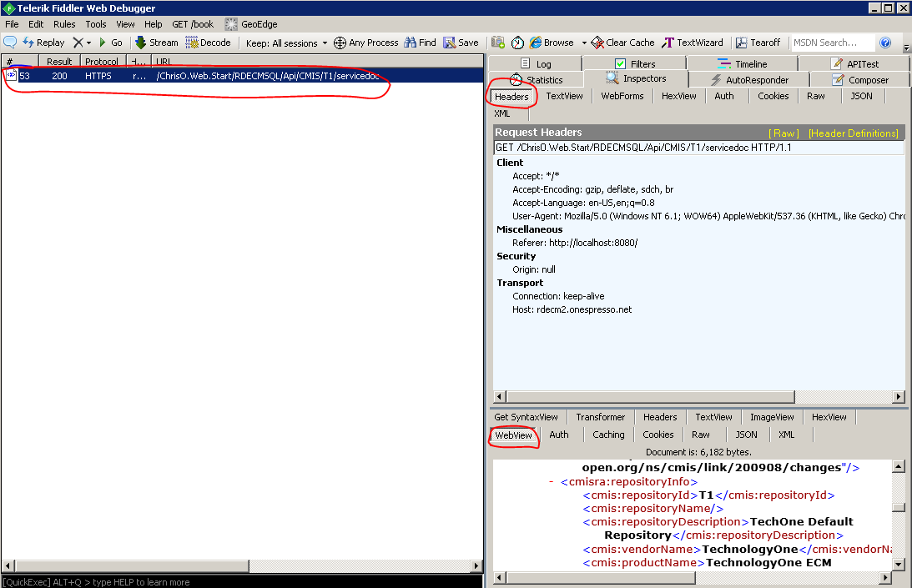Viewport: 912px width, 588px height.
Task: Select the response ImageView tab
Action: point(772,417)
